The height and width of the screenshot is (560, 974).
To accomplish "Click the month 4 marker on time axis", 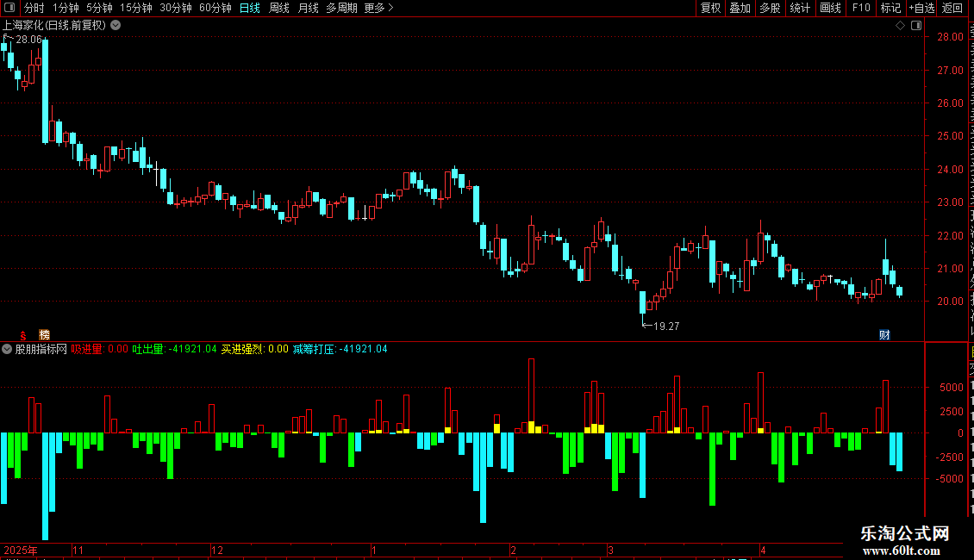I will (x=764, y=550).
